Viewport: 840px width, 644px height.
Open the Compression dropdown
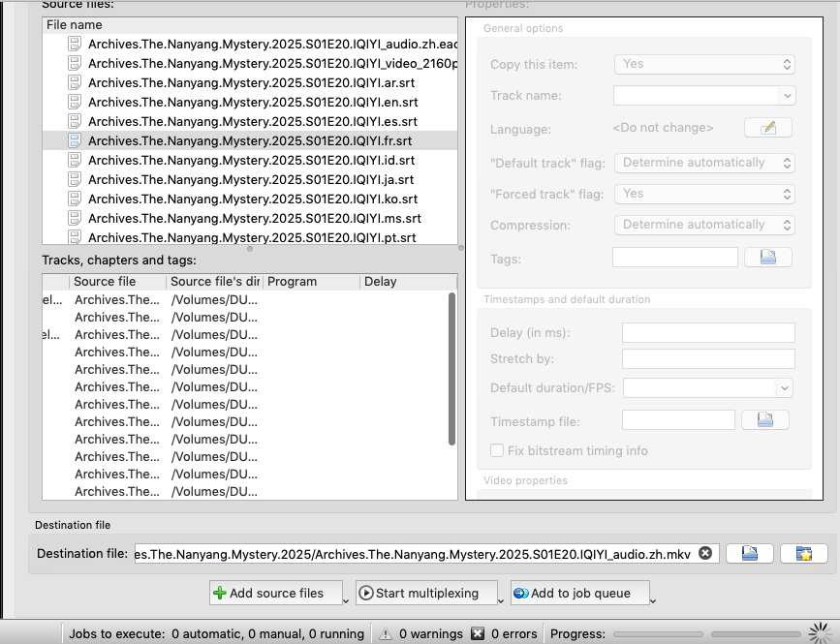[x=704, y=225]
